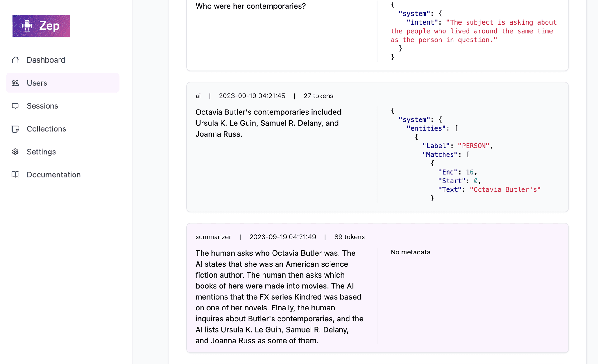Click "Who were her contemporaries?" message
Viewport: 598px width, 364px height.
(250, 6)
